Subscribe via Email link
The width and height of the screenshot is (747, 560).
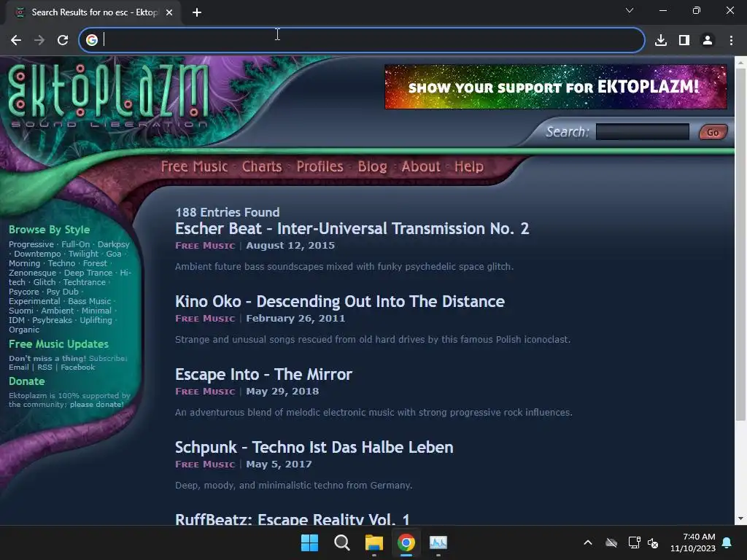(18, 367)
